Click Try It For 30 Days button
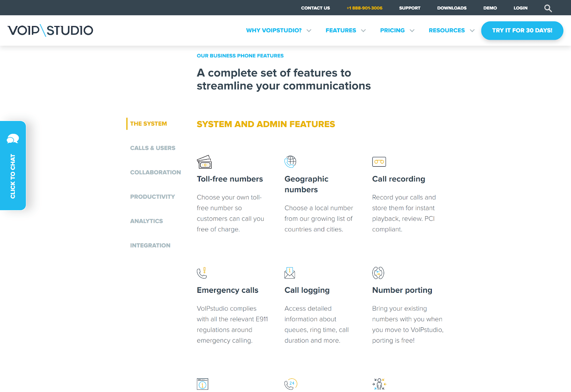 [522, 30]
